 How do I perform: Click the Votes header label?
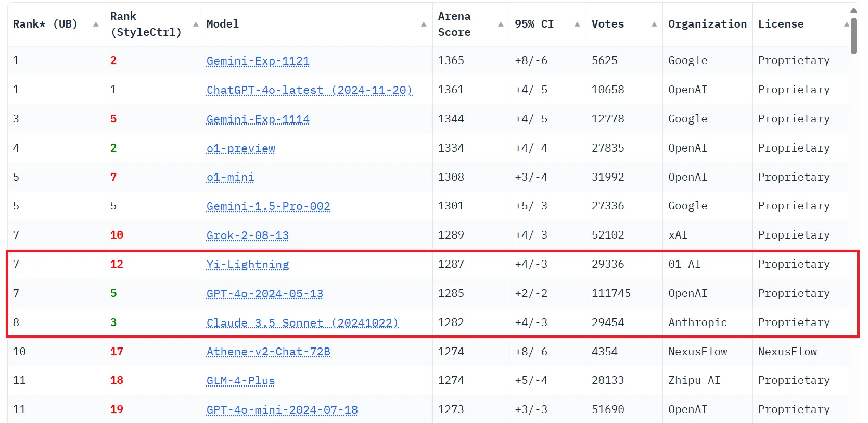tap(608, 24)
